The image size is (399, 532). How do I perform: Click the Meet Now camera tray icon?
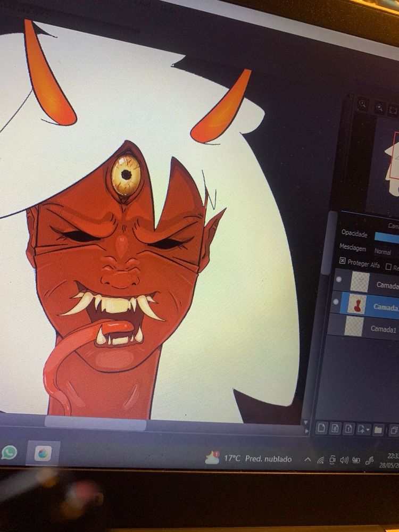pyautogui.click(x=332, y=460)
